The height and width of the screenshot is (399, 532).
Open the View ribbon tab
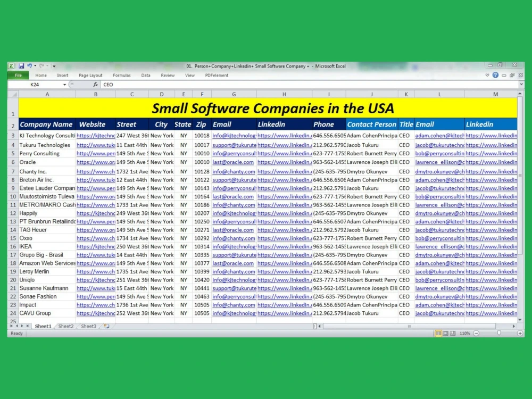pyautogui.click(x=190, y=76)
